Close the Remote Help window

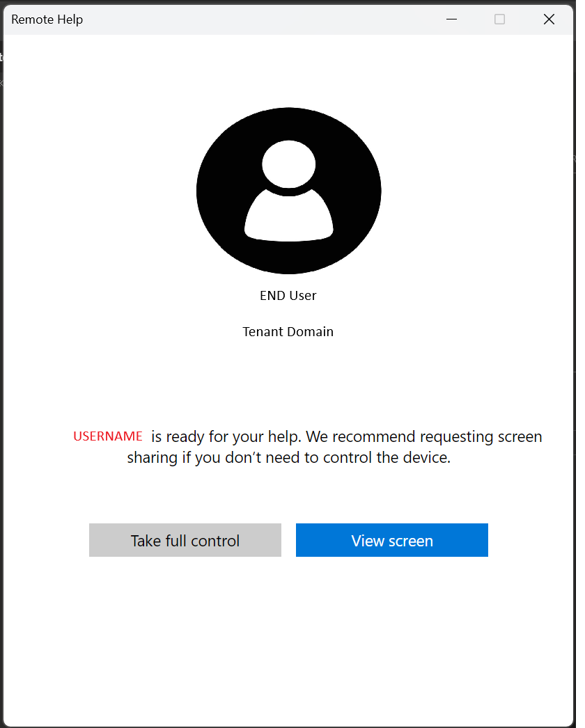pyautogui.click(x=549, y=19)
